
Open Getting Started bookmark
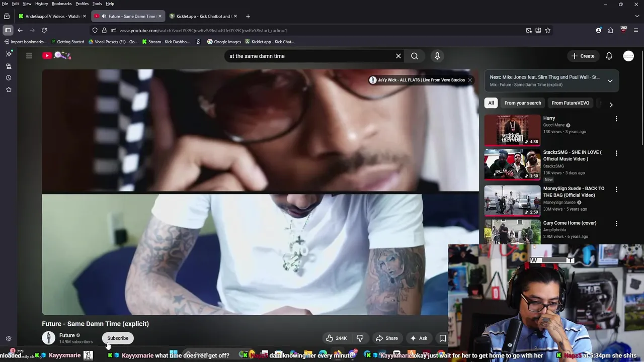pos(68,42)
